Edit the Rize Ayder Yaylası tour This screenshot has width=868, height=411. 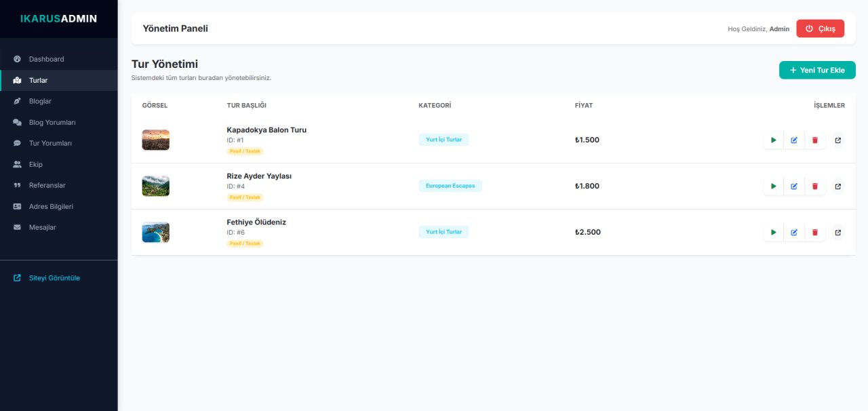pyautogui.click(x=794, y=187)
